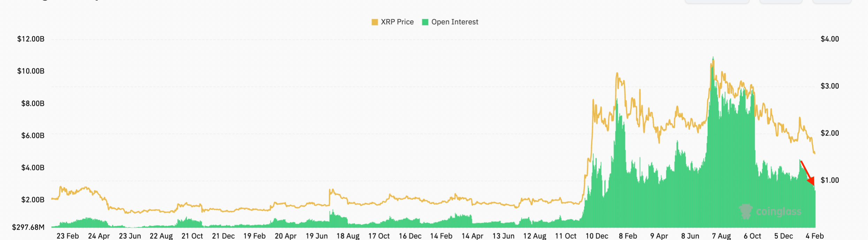Click the yellow XRP Price legend swatch
The height and width of the screenshot is (240, 868).
coord(375,22)
